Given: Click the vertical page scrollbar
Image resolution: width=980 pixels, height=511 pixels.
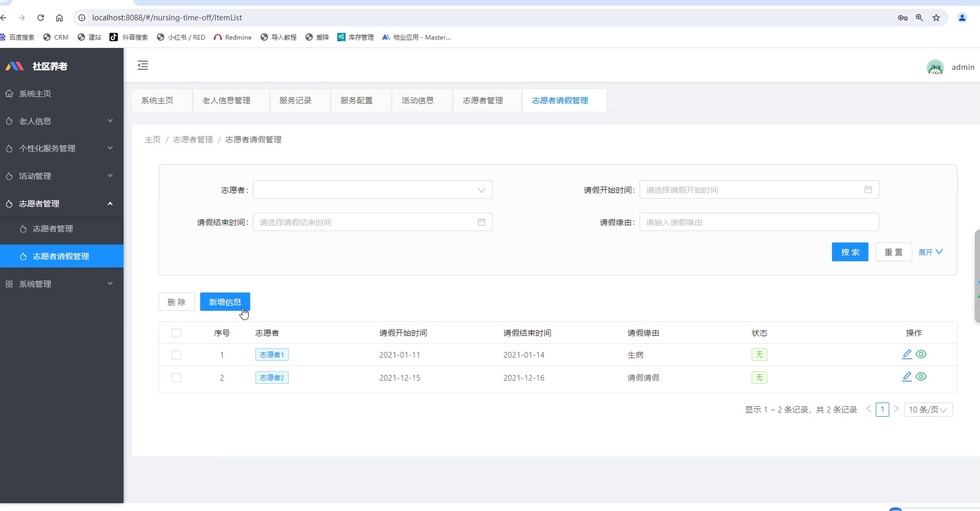Looking at the screenshot, I should (977, 276).
